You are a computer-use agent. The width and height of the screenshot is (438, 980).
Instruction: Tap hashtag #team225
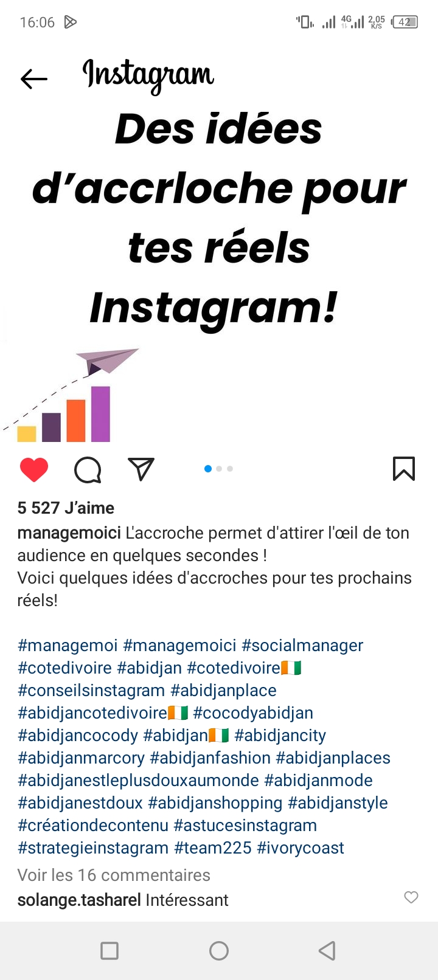[x=213, y=847]
